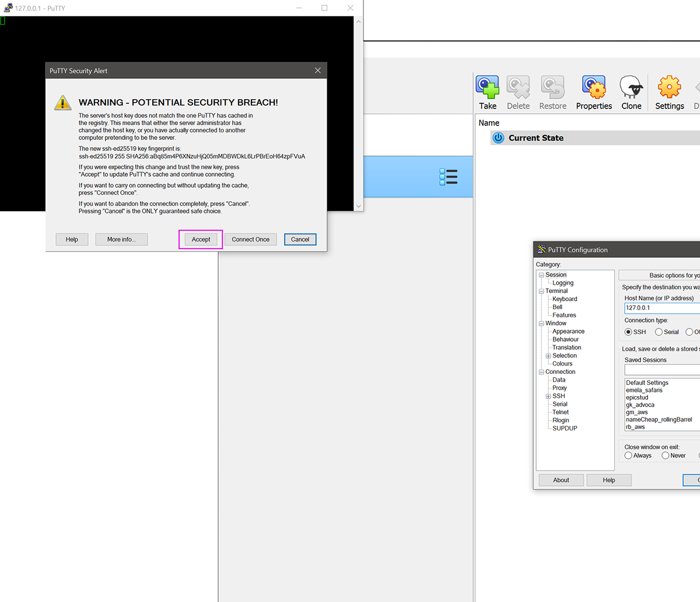
Task: Click Help in the PuTTY Security Alert
Action: click(x=72, y=239)
